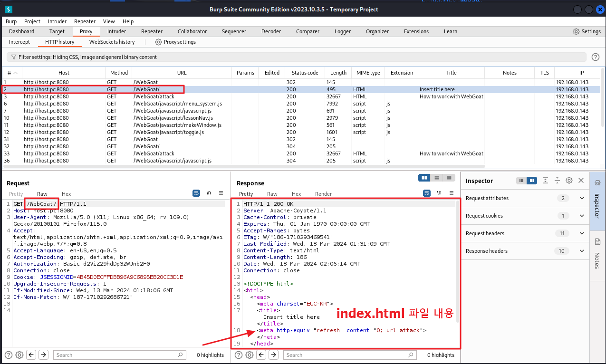
Task: Select the Raw view in the Response pane
Action: click(x=272, y=194)
